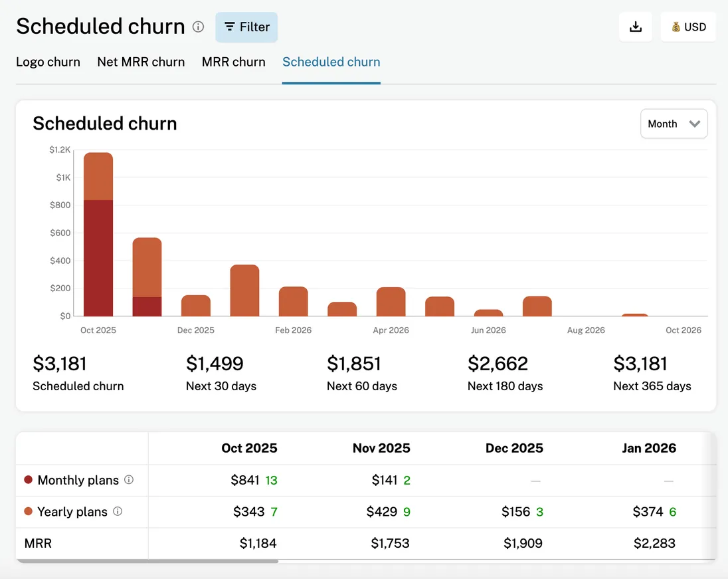The image size is (728, 579).
Task: Click the chevron on the Month selector
Action: (695, 124)
